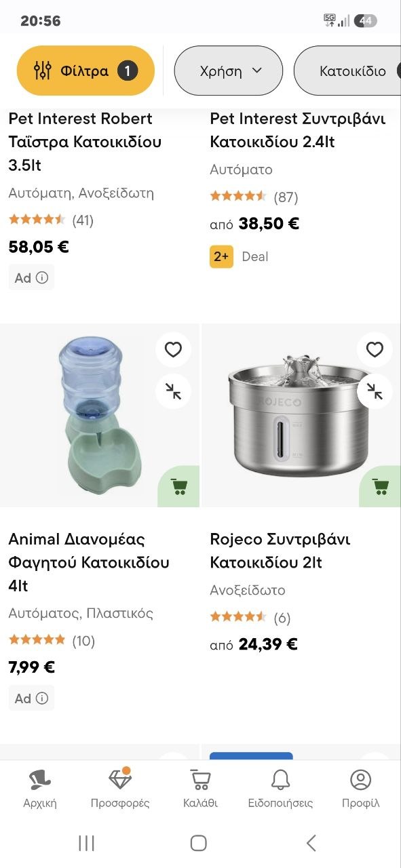The image size is (401, 868).
Task: Open the Προσφορές offers tab
Action: point(120,789)
